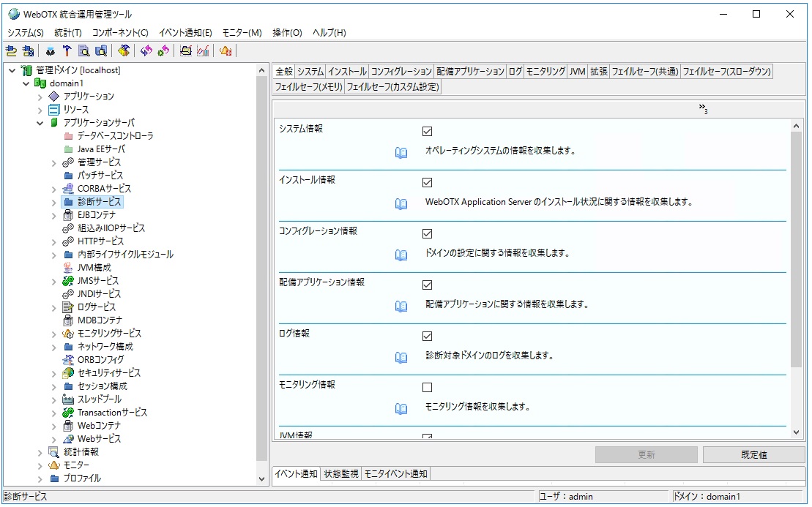The height and width of the screenshot is (507, 812).
Task: Switch to the フェイルセーフ(メモリ) tab
Action: pyautogui.click(x=308, y=87)
